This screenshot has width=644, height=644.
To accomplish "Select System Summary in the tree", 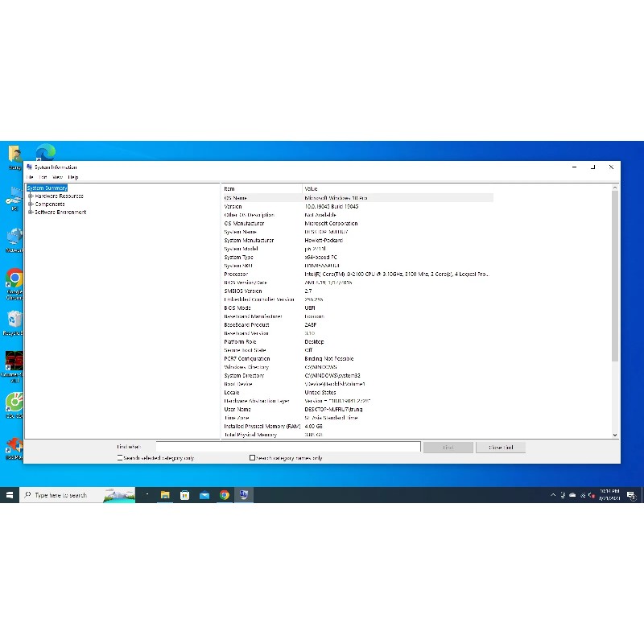I will (47, 188).
